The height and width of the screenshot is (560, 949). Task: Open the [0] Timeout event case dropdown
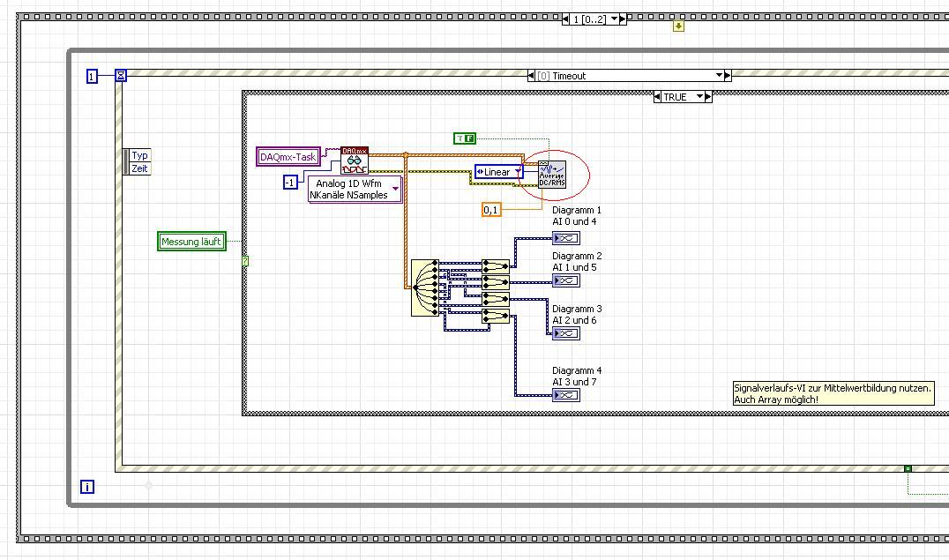[x=719, y=76]
